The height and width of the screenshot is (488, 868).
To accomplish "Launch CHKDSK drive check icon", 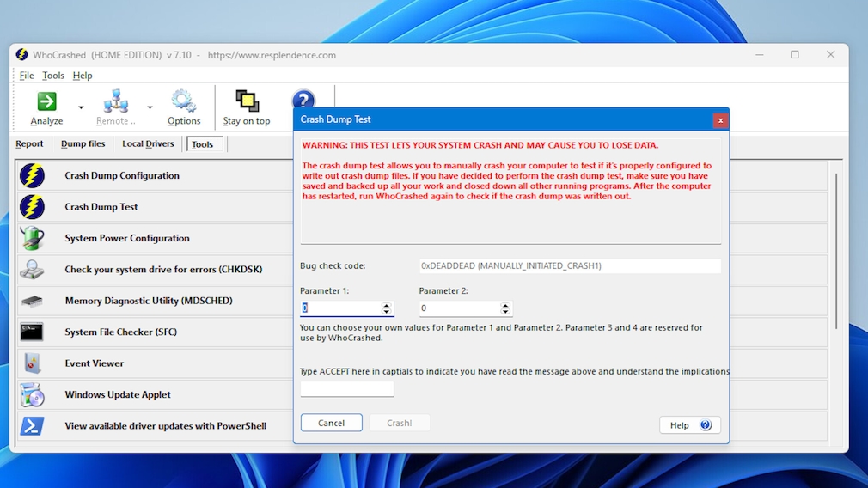I will pos(32,270).
